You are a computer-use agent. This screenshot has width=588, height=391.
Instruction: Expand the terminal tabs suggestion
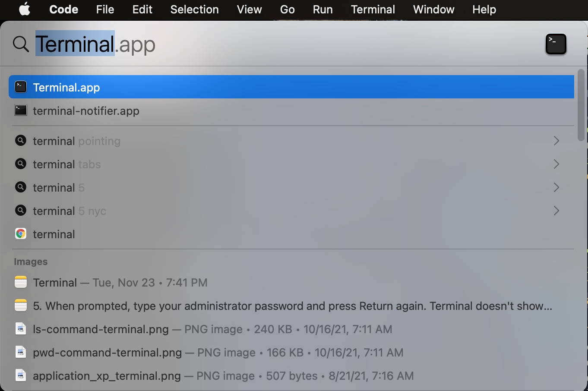pos(556,164)
